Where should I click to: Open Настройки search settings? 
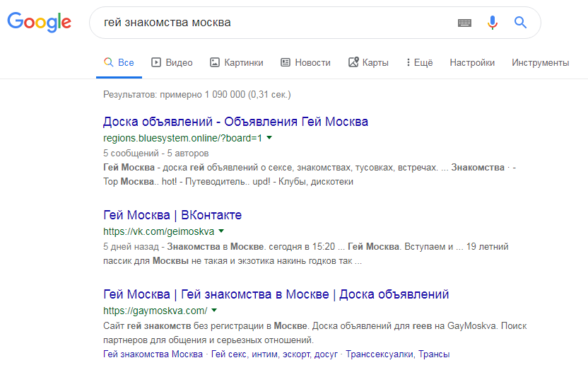472,62
